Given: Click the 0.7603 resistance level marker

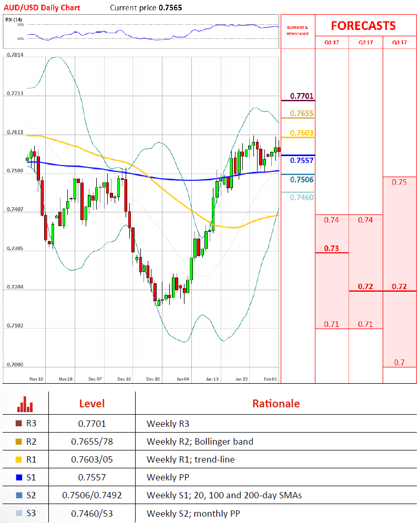Looking at the screenshot, I should (x=302, y=133).
